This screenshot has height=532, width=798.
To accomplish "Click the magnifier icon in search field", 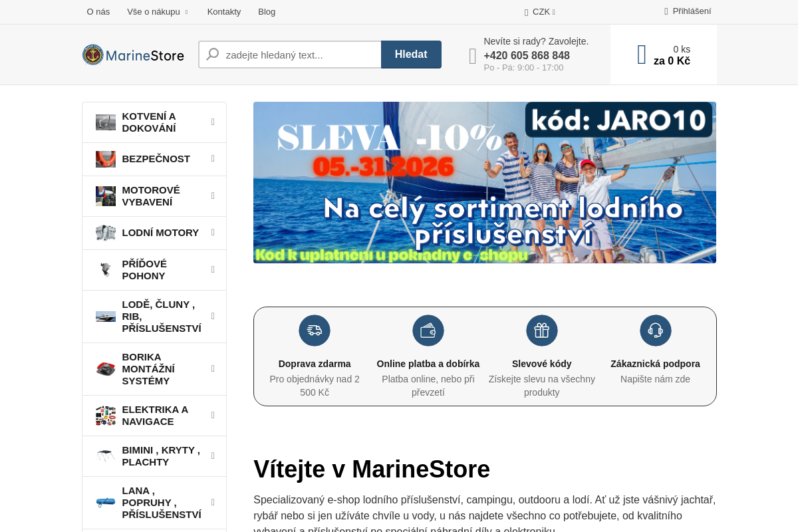I will [x=213, y=54].
